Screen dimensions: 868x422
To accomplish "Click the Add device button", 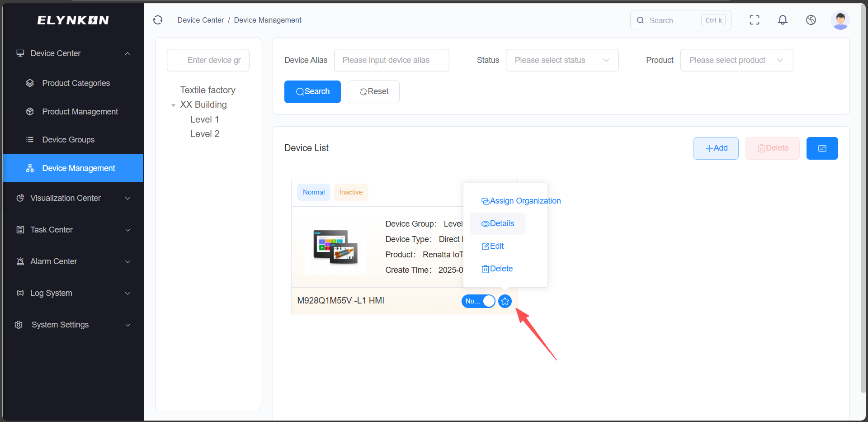I will click(716, 148).
